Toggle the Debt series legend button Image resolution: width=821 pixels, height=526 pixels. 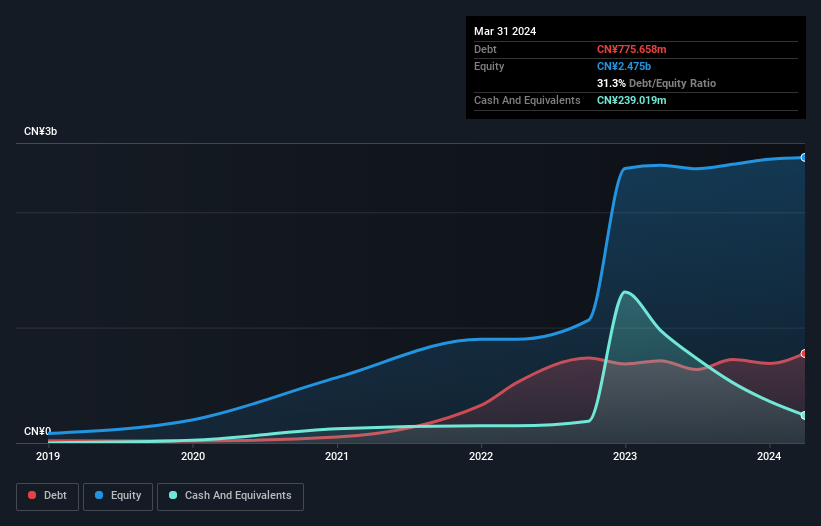(x=48, y=496)
